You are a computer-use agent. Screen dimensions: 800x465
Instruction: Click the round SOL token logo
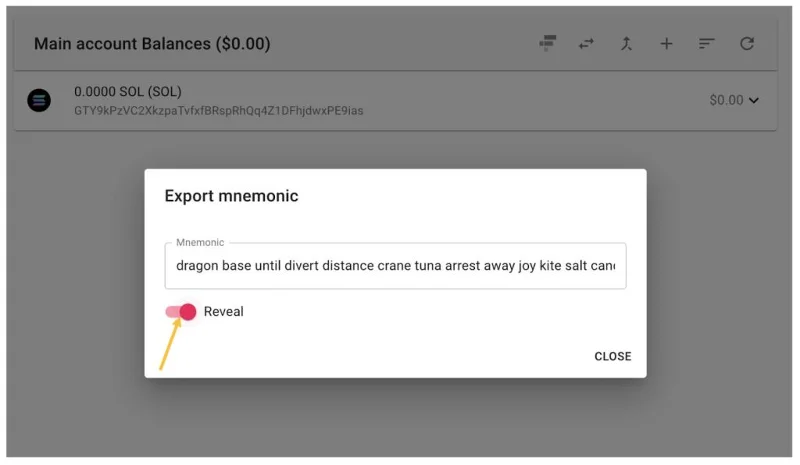click(x=39, y=100)
